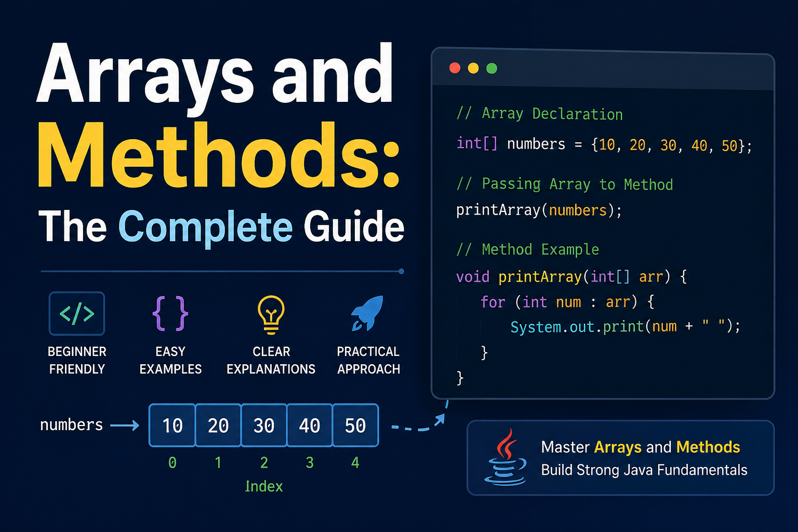The height and width of the screenshot is (532, 798).
Task: Click the yellow dot in code window
Action: click(x=473, y=68)
